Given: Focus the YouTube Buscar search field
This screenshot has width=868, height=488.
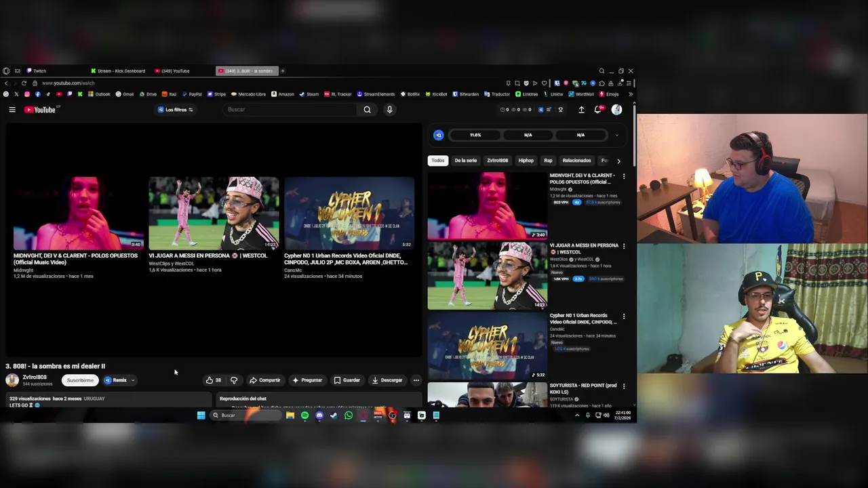Looking at the screenshot, I should pos(290,110).
